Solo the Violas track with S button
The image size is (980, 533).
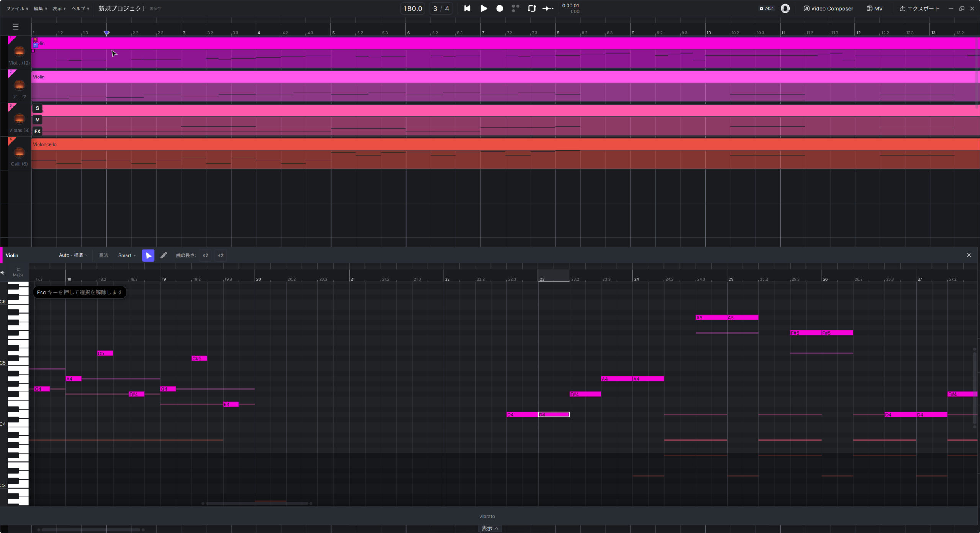pos(38,108)
